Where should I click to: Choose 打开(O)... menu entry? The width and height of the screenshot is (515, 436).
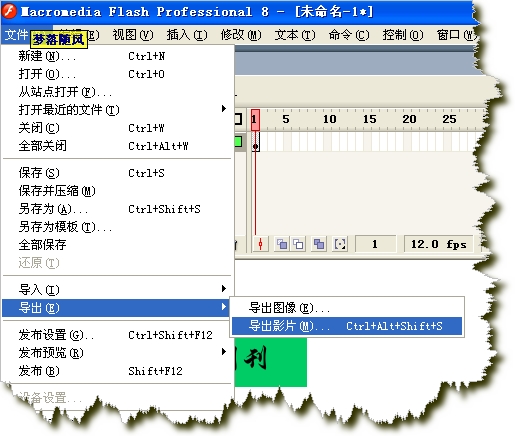click(x=117, y=74)
